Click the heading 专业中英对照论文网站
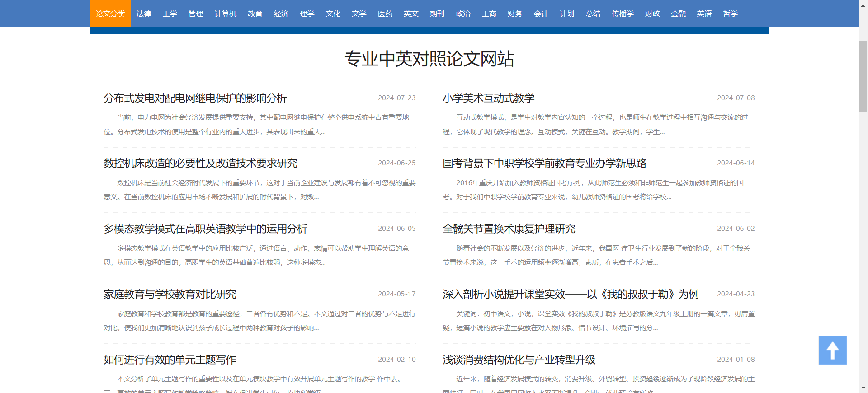This screenshot has height=393, width=868. click(429, 59)
